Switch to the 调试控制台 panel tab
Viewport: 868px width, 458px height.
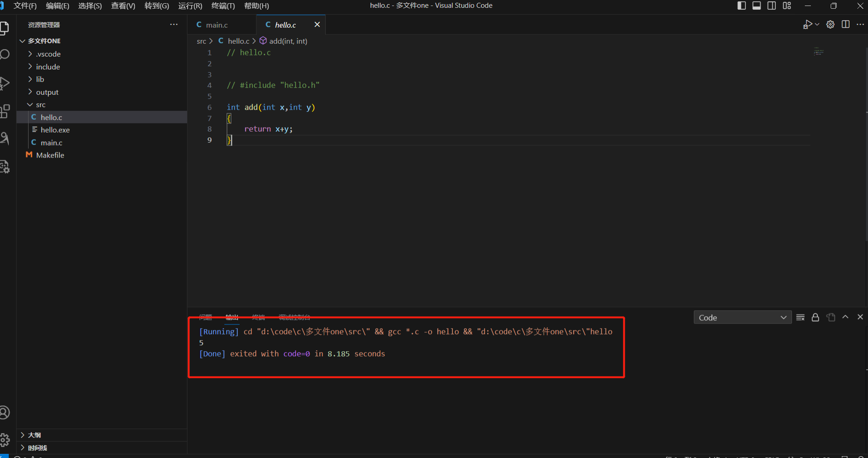[x=294, y=317]
